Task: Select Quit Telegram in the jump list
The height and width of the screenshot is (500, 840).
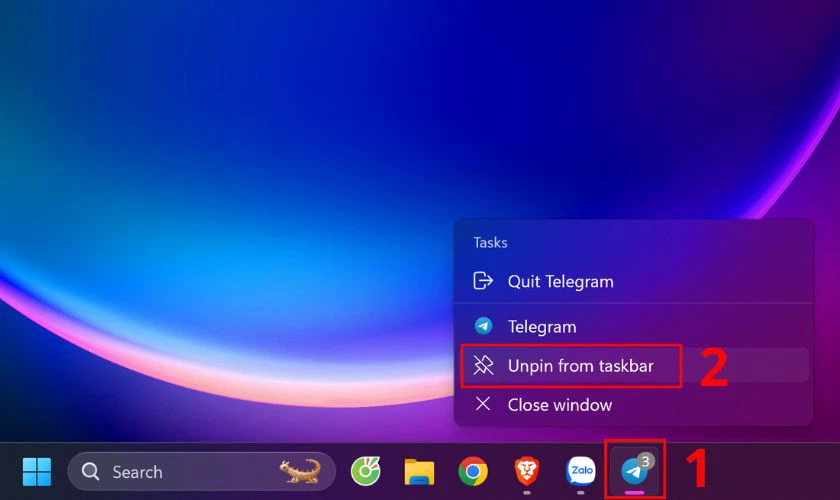Action: click(633, 281)
